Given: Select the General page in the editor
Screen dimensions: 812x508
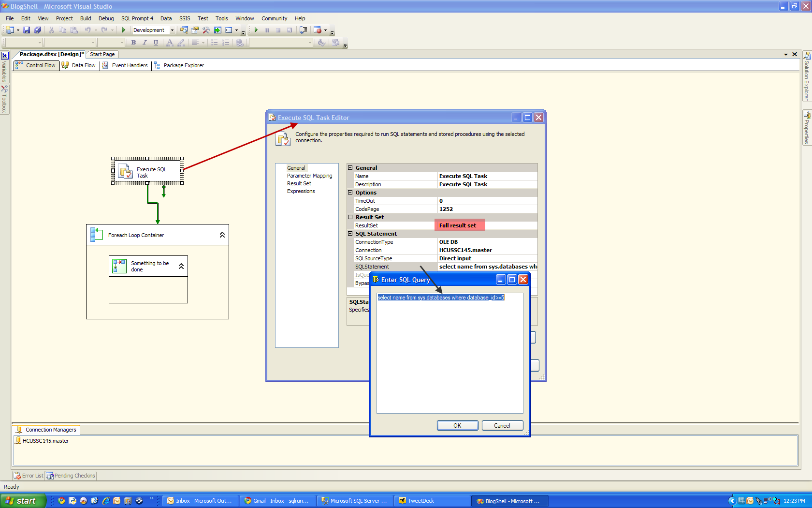Looking at the screenshot, I should 296,168.
